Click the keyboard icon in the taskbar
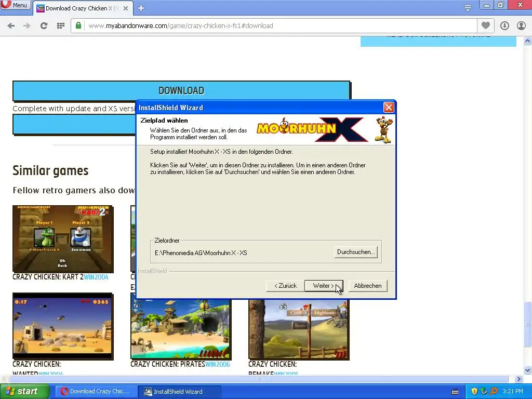Viewport: 532px width, 399px height. (455, 392)
